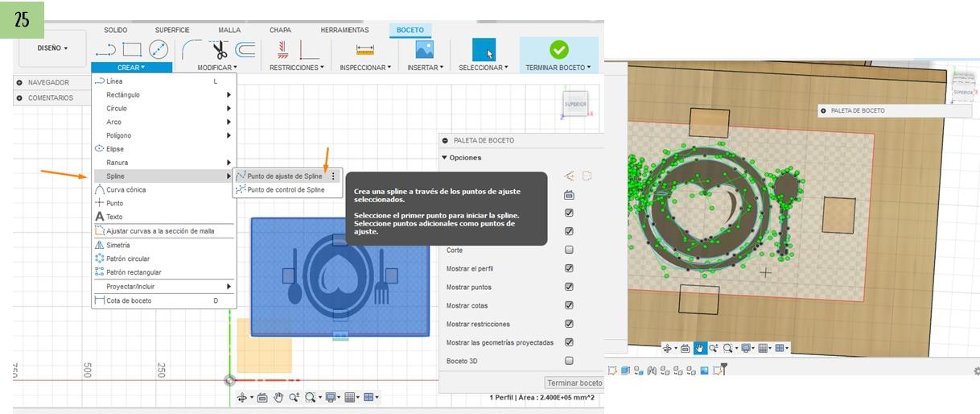The height and width of the screenshot is (414, 980).
Task: Click the perpendicular constraint icon
Action: tap(309, 51)
